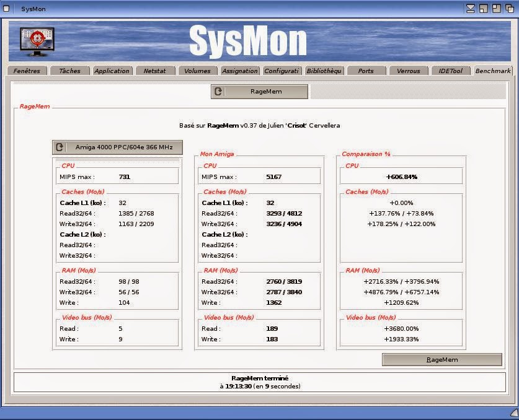The width and height of the screenshot is (519, 420).
Task: Click Mon Amiga MIPS max value 5167
Action: pos(273,177)
